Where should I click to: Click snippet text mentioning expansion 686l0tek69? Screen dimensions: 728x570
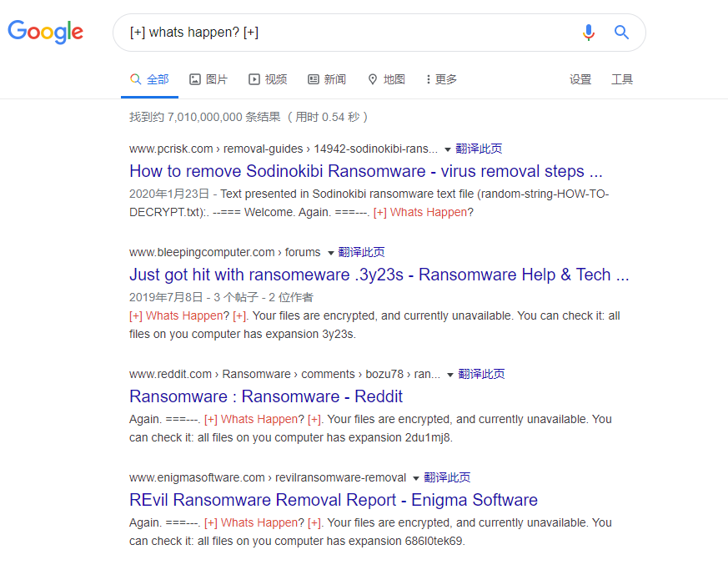coord(370,532)
